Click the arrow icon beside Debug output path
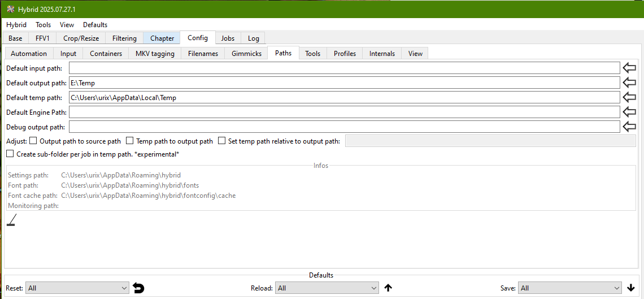644x299 pixels. pos(629,127)
